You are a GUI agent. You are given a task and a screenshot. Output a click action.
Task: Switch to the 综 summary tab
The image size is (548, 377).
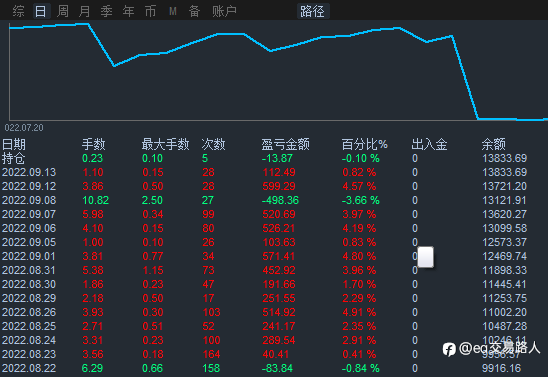(x=19, y=11)
